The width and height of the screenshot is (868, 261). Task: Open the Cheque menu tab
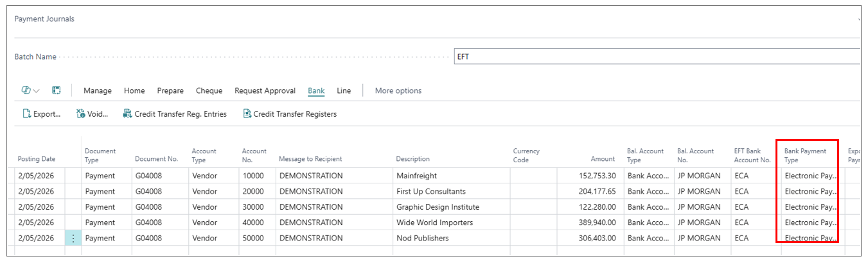tap(209, 90)
